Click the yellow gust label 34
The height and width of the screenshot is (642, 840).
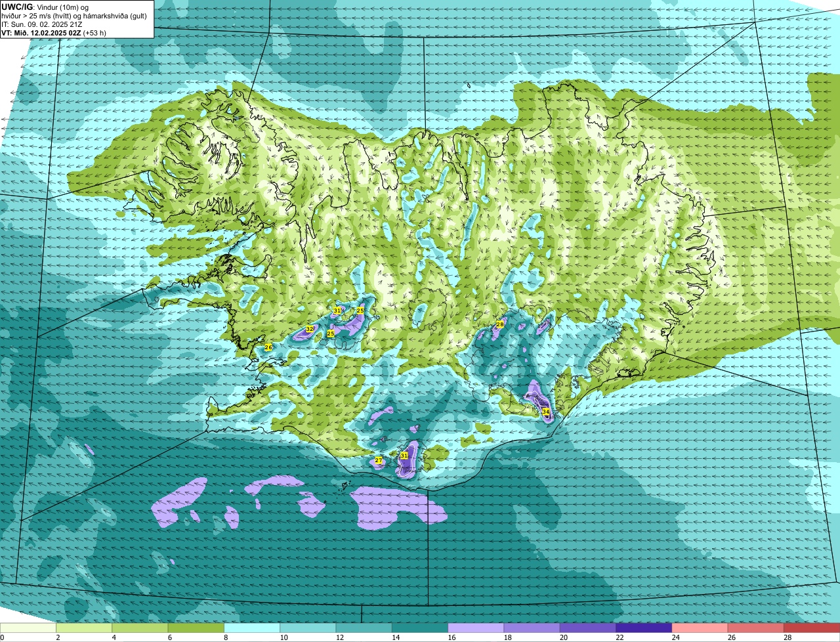(x=546, y=412)
